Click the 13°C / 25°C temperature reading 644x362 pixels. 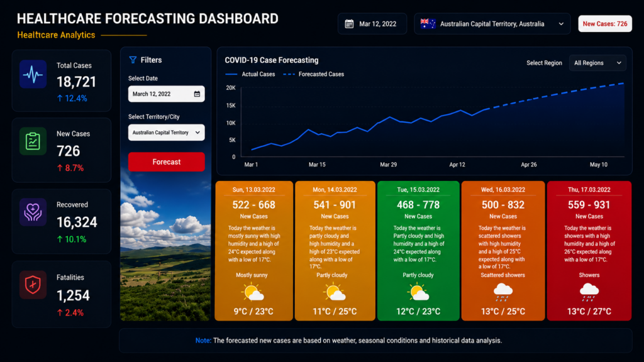coord(503,312)
